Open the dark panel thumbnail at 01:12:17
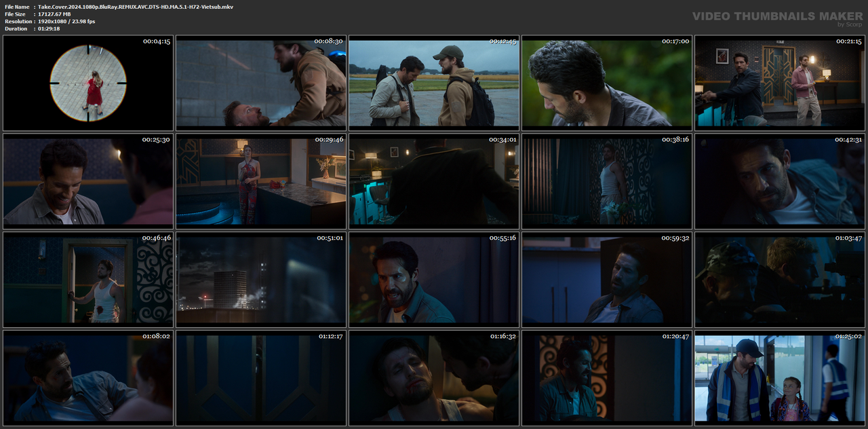This screenshot has height=429, width=868. pos(261,377)
